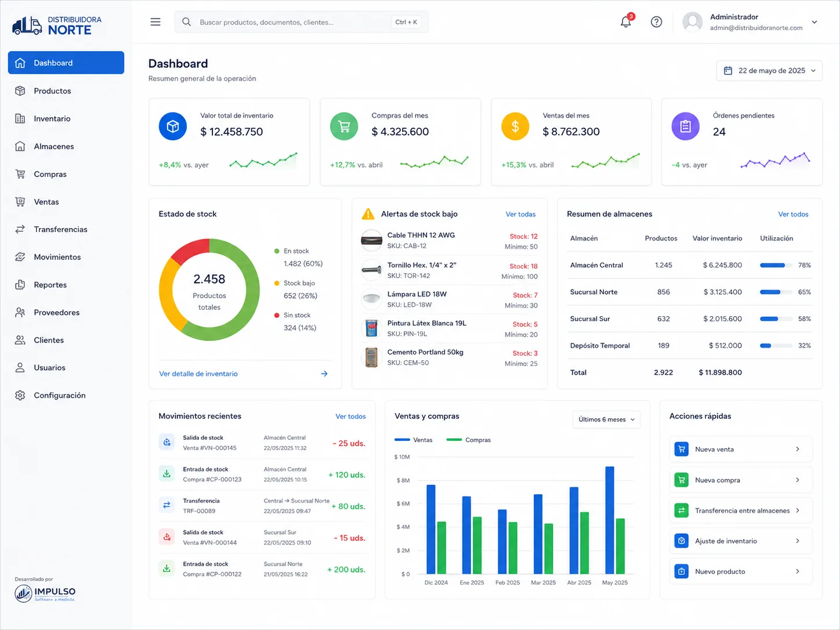The width and height of the screenshot is (840, 630).
Task: Click the search magnifier icon
Action: coord(186,22)
